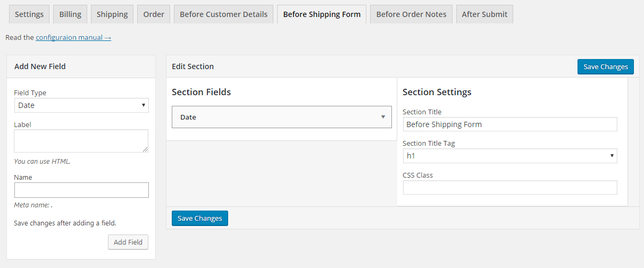The height and width of the screenshot is (268, 644).
Task: Expand the Date field arrow
Action: tap(383, 117)
